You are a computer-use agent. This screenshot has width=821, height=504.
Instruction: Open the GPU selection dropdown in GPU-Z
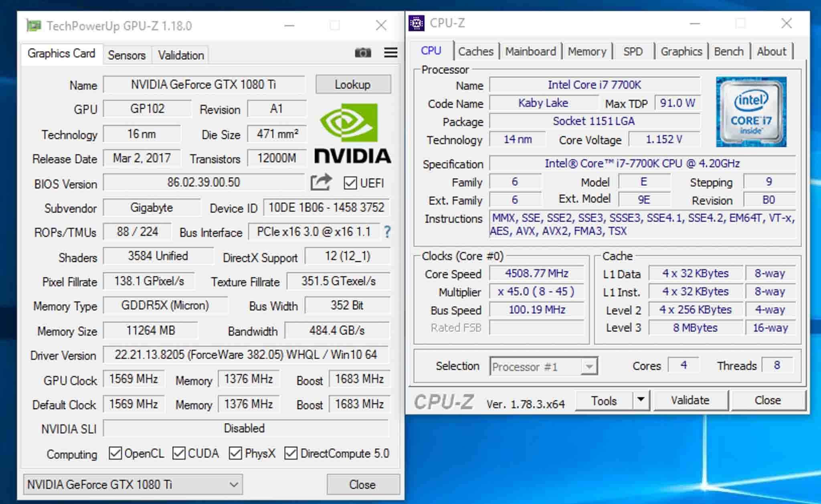pyautogui.click(x=133, y=484)
